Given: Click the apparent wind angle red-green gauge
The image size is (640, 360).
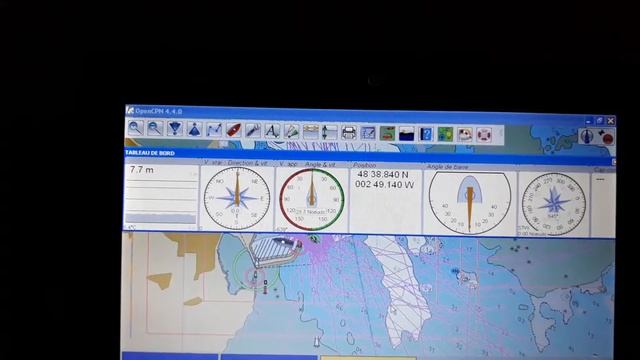Looking at the screenshot, I should click(x=312, y=200).
